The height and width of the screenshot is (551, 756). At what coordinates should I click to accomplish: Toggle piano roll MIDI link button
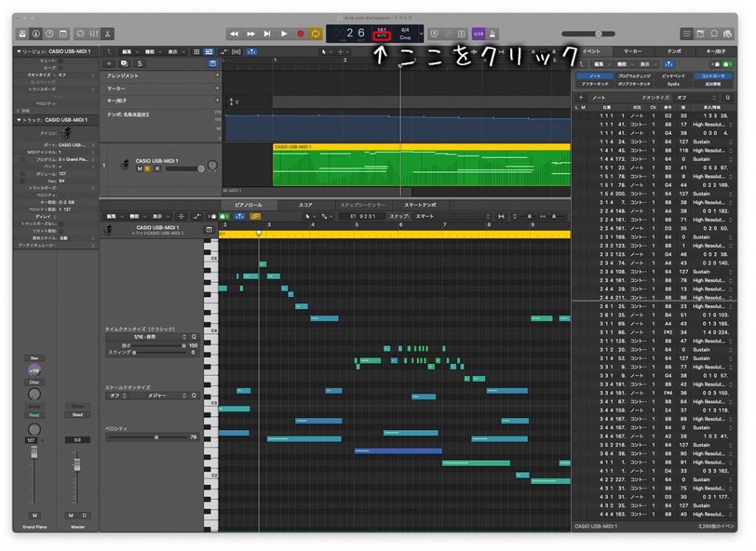click(255, 216)
